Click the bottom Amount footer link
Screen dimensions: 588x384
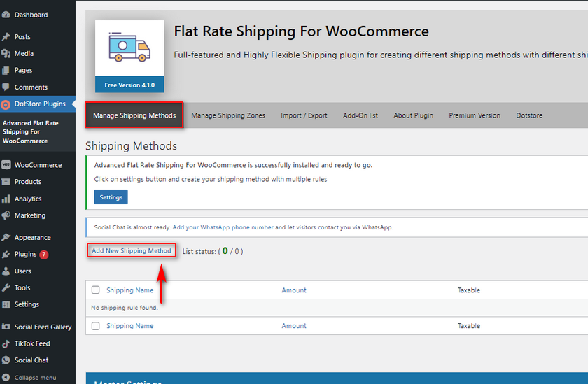pyautogui.click(x=294, y=326)
